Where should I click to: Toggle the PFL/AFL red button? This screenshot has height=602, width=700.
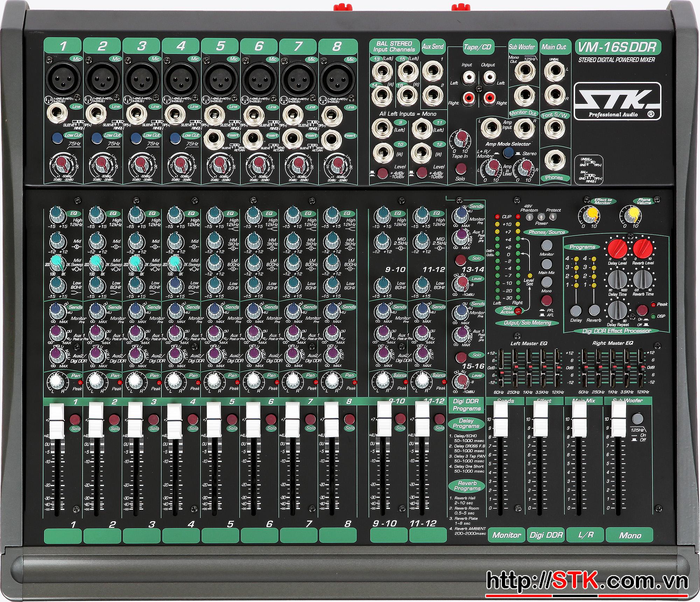click(x=547, y=300)
